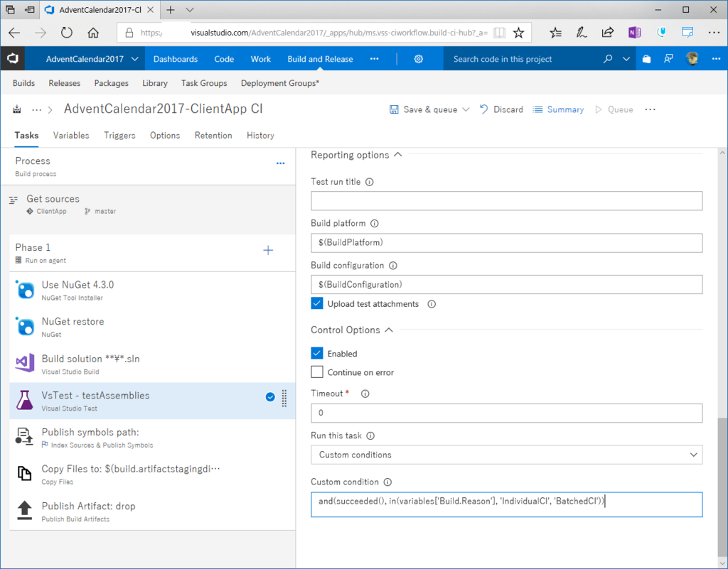
Task: Click the Discard button
Action: (x=501, y=109)
